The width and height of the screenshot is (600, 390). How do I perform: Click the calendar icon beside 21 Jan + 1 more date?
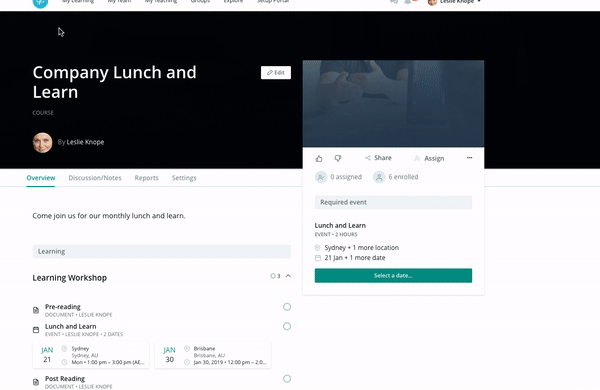(x=318, y=258)
